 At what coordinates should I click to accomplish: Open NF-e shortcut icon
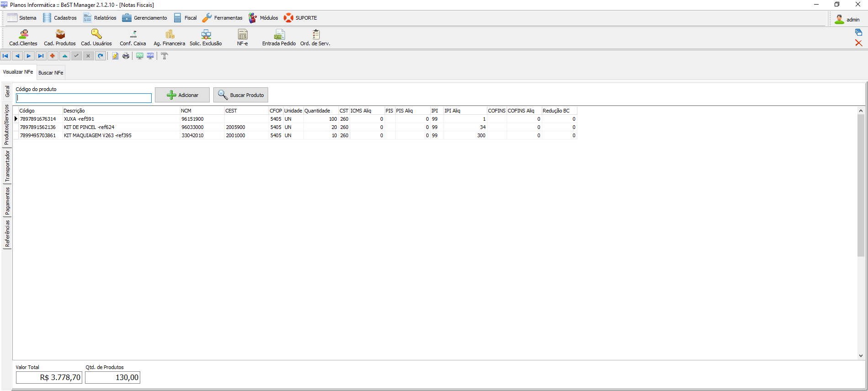[243, 37]
